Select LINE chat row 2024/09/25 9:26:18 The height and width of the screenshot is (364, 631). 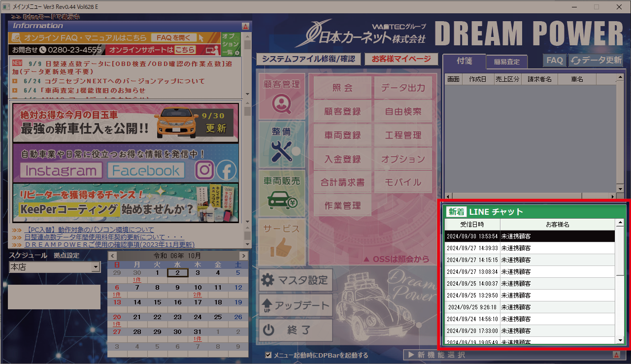coord(530,307)
